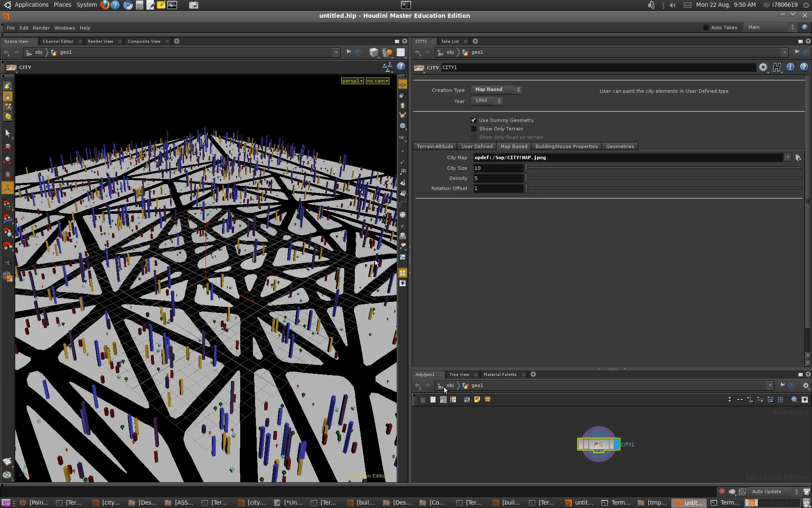This screenshot has height=508, width=812.
Task: Adjust the Density slider
Action: point(663,178)
